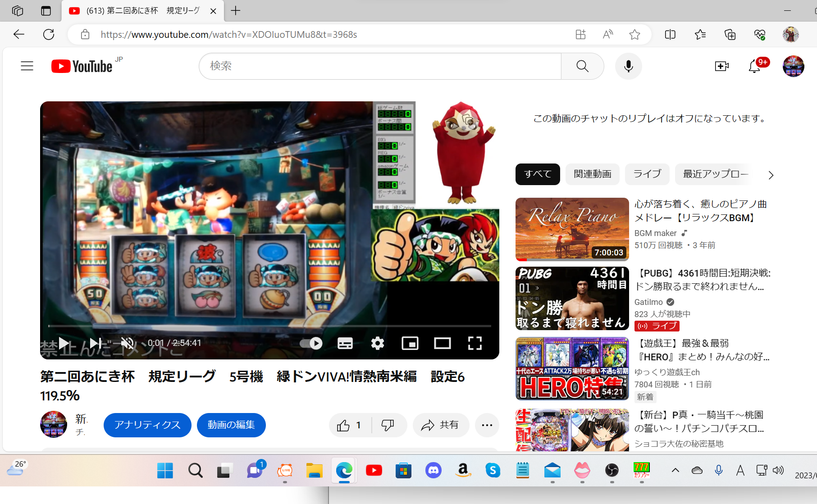Toggle the autoplay switch

[311, 343]
